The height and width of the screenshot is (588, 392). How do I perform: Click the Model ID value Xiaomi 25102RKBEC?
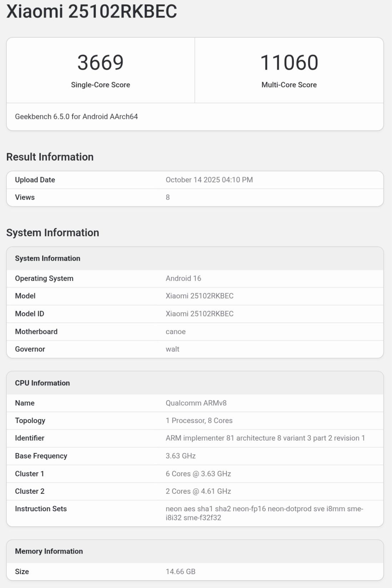click(199, 314)
